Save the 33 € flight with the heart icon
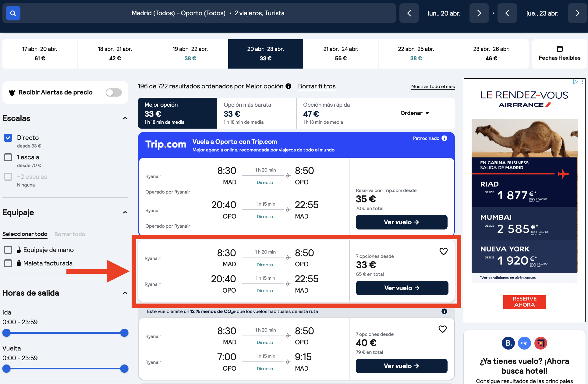Image resolution: width=588 pixels, height=384 pixels. 444,251
